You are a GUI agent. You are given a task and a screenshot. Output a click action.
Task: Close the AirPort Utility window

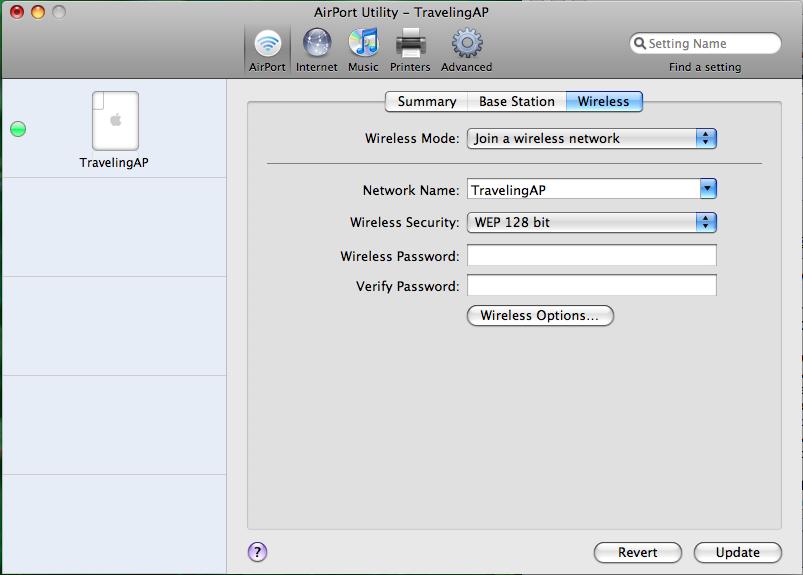point(17,12)
